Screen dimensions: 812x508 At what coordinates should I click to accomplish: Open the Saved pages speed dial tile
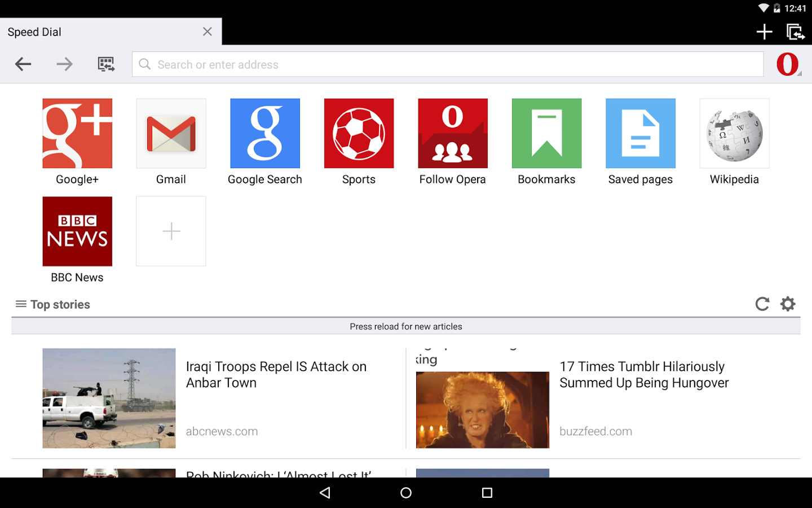[641, 133]
